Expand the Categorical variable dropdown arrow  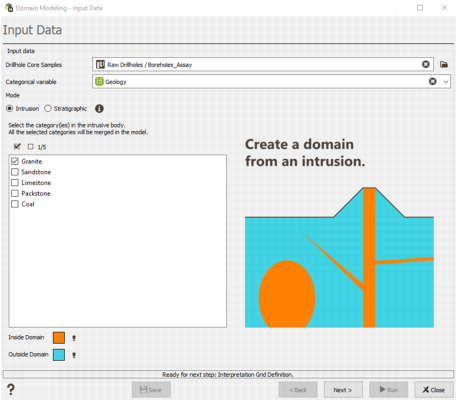(446, 82)
